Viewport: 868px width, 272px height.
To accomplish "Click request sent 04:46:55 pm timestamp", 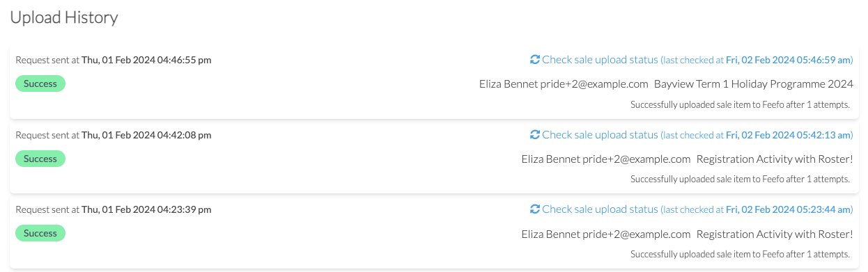I will (146, 60).
